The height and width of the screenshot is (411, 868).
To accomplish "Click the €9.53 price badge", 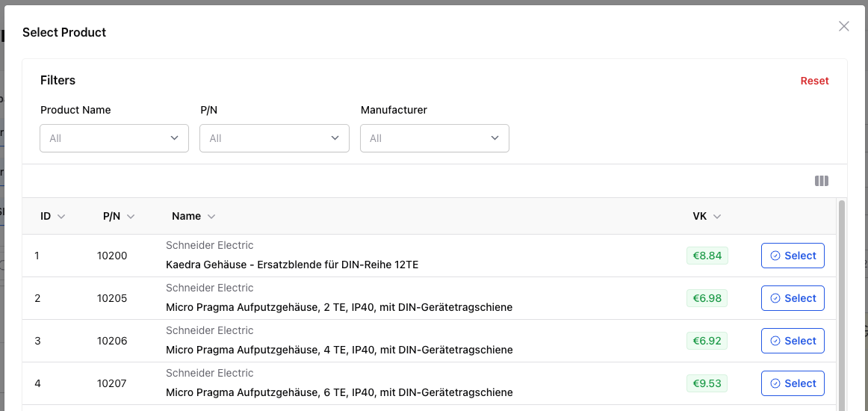I will coord(707,383).
